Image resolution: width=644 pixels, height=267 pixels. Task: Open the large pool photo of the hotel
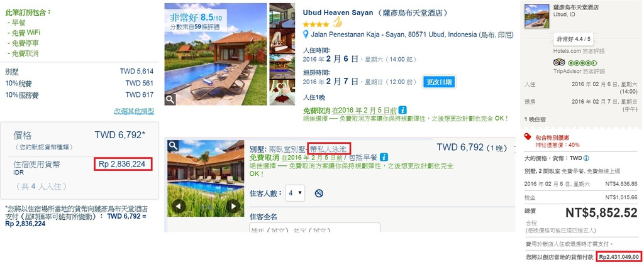click(216, 54)
